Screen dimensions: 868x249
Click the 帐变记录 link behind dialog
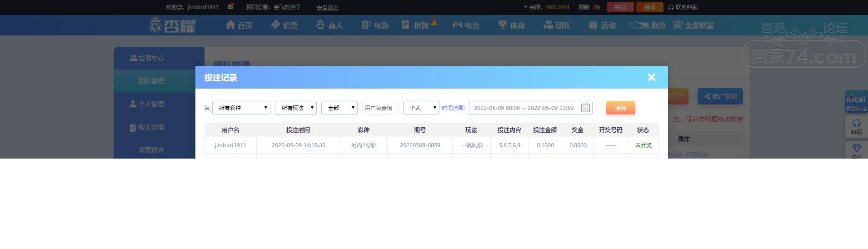tap(697, 154)
